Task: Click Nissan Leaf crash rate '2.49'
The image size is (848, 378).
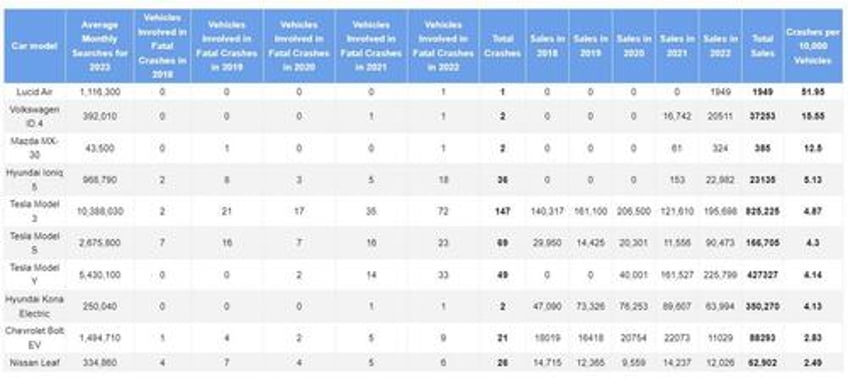Action: pyautogui.click(x=813, y=363)
